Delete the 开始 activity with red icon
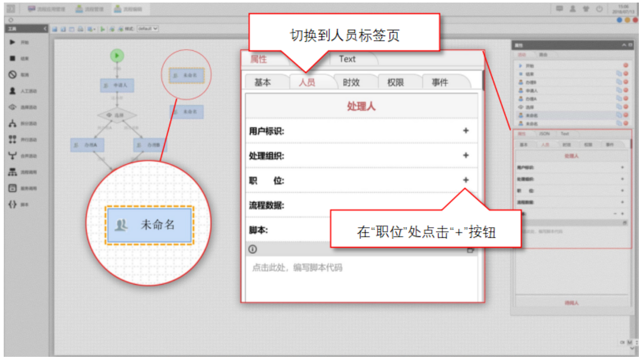This screenshot has width=644, height=363. point(626,66)
